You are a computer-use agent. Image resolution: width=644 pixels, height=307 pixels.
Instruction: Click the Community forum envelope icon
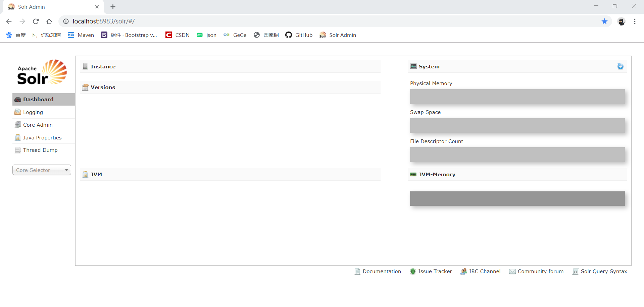pos(512,271)
